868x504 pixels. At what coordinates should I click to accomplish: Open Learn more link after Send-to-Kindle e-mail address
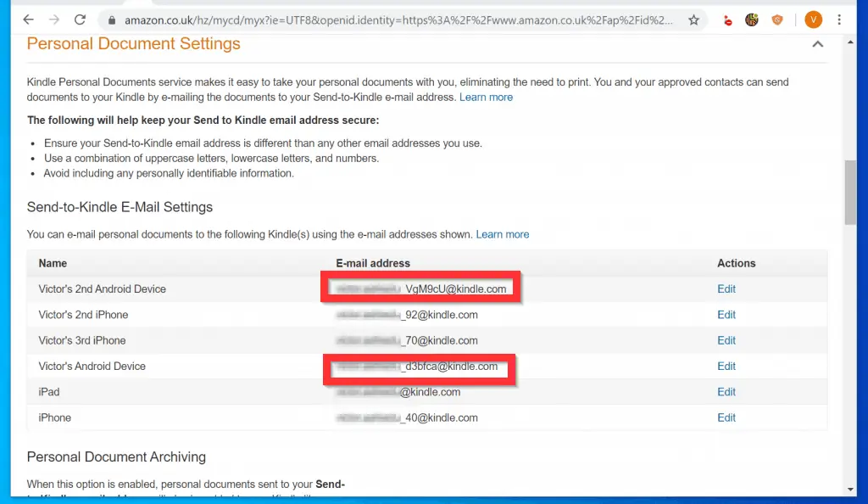point(486,97)
